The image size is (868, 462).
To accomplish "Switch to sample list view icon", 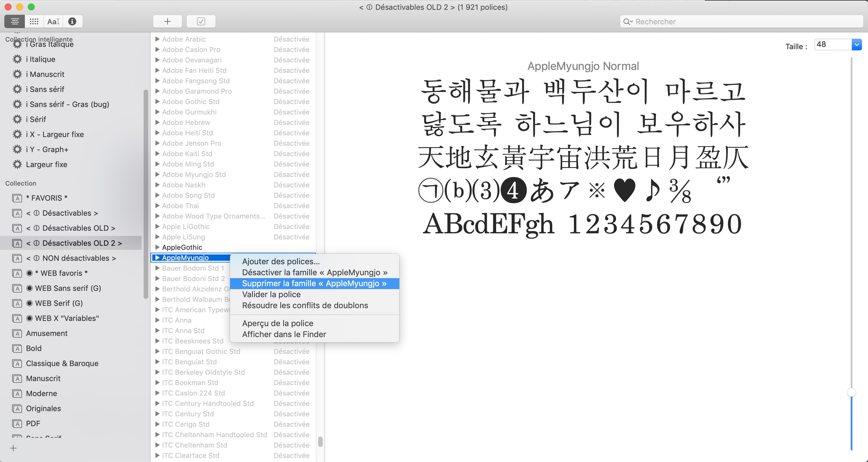I will [14, 22].
